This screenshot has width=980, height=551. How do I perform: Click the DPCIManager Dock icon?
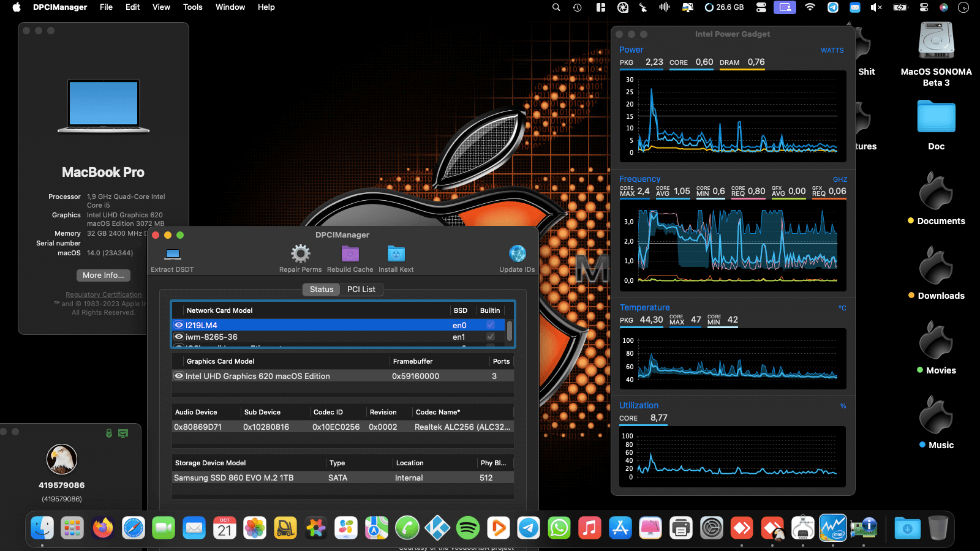(x=864, y=528)
